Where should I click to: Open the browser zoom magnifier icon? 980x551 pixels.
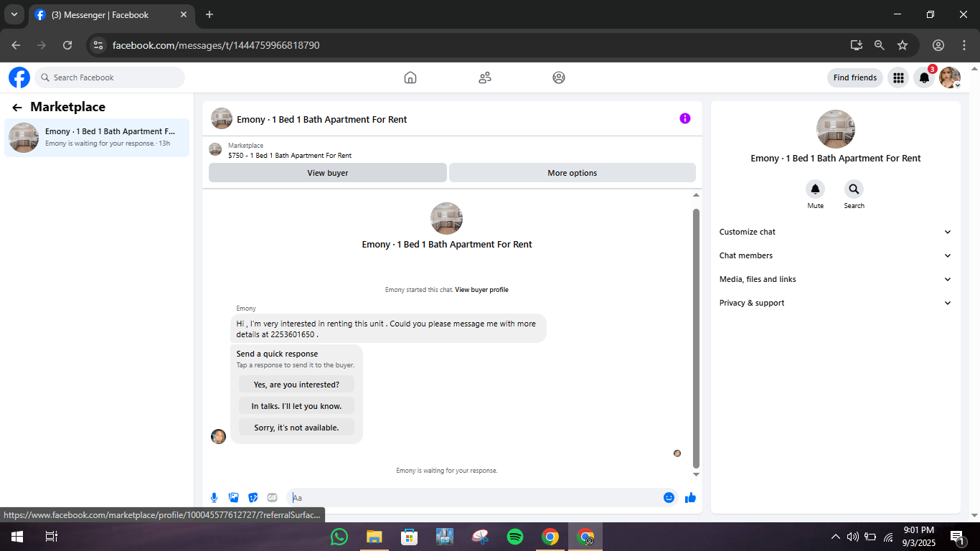coord(880,45)
